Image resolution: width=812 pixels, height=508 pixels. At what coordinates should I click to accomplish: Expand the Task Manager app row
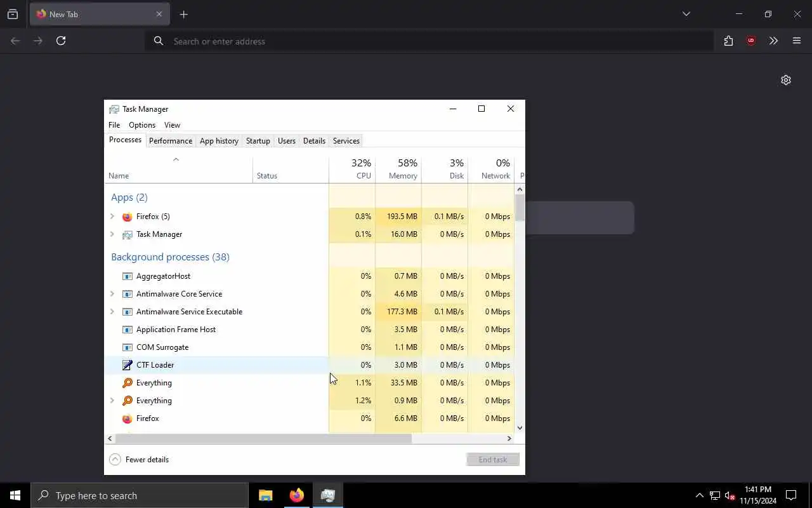pos(112,234)
